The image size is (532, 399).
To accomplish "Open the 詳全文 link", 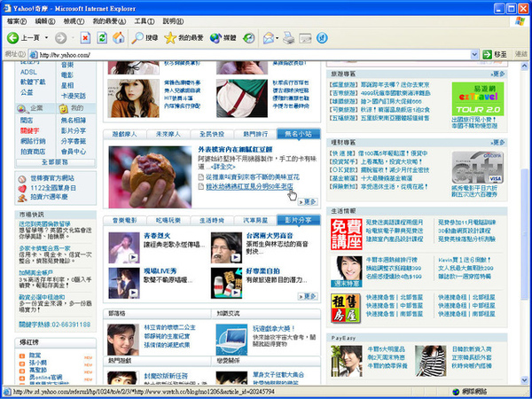I will click(x=223, y=167).
